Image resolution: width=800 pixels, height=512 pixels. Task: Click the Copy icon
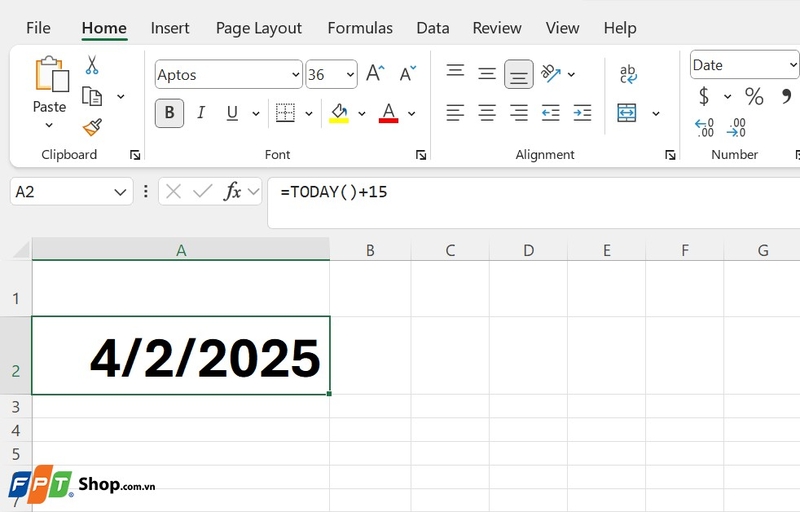pos(92,96)
